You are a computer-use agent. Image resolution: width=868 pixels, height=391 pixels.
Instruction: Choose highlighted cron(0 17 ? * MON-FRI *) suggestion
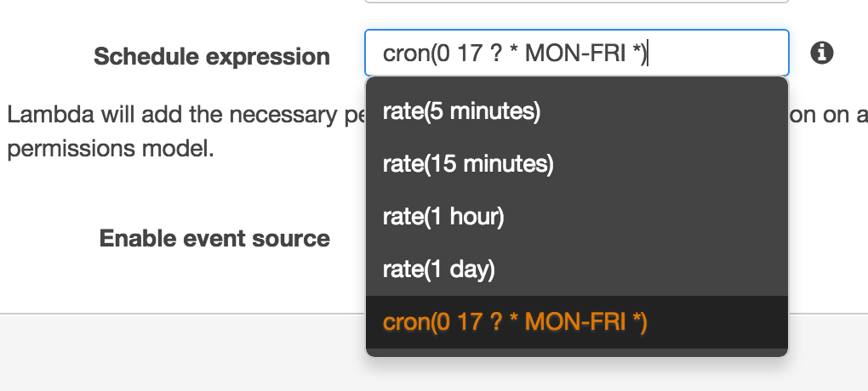577,322
